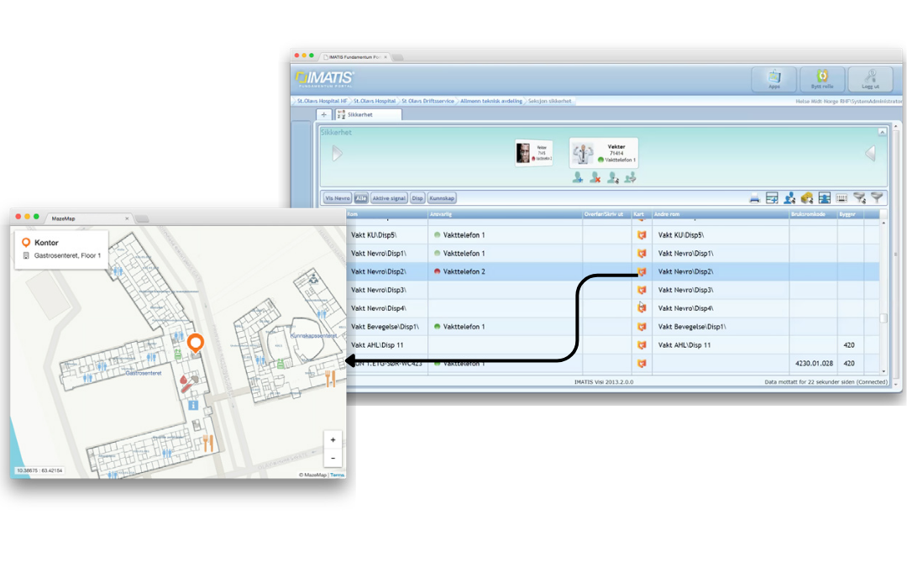
Task: Click the Bytt rolle button
Action: tap(821, 79)
